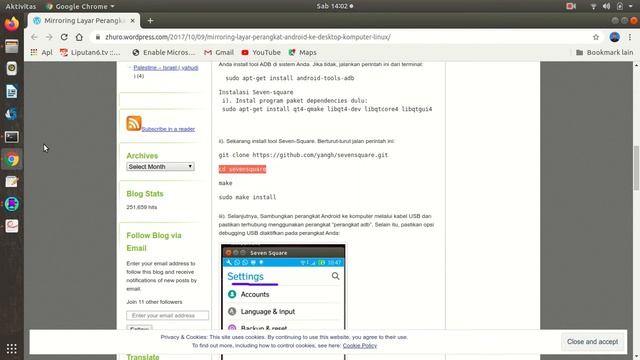The width and height of the screenshot is (640, 360).
Task: Open the Files manager dock icon
Action: (x=11, y=47)
